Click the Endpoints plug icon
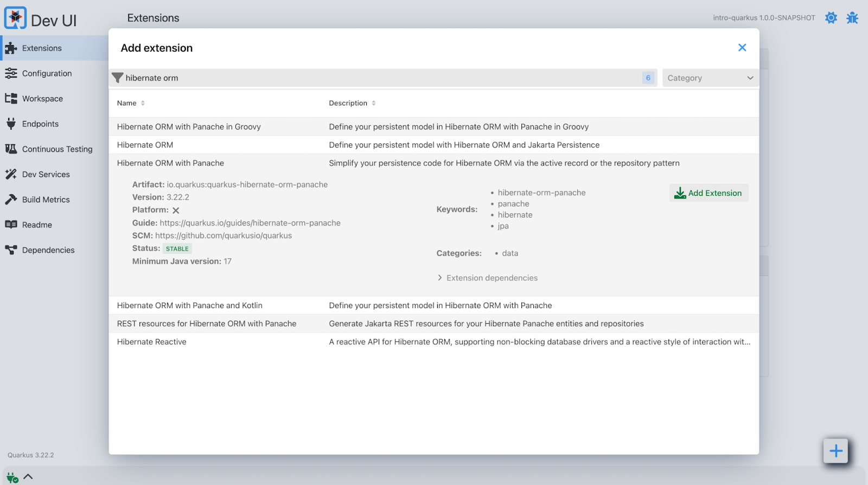Viewport: 868px width, 485px height. click(x=11, y=124)
